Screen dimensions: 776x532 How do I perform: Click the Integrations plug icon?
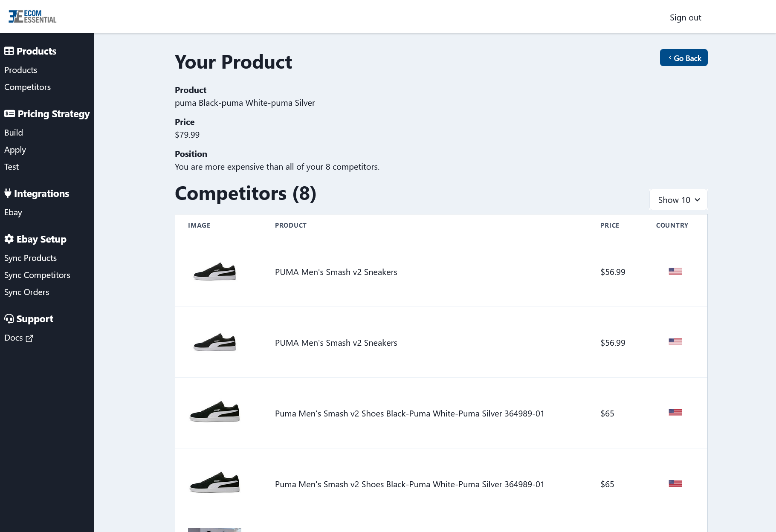(x=8, y=193)
